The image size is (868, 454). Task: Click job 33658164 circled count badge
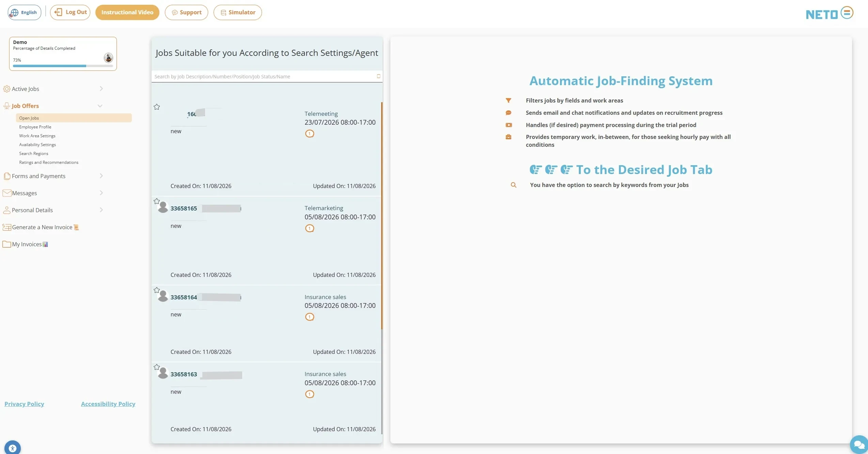(x=310, y=317)
